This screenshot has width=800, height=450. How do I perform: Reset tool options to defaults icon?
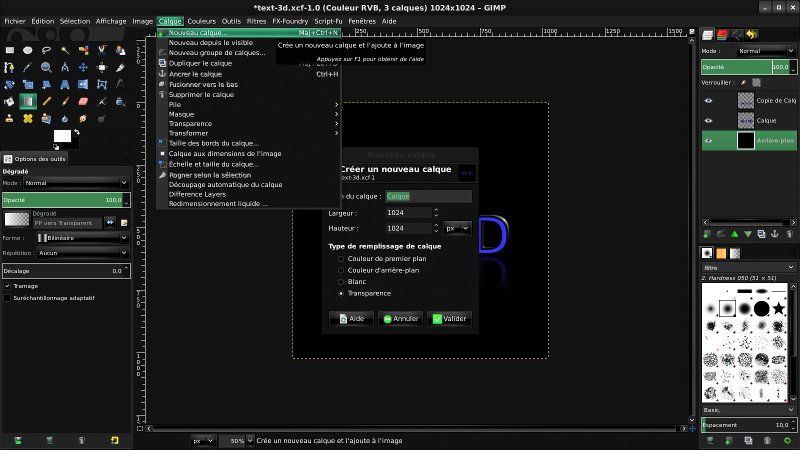tap(114, 440)
